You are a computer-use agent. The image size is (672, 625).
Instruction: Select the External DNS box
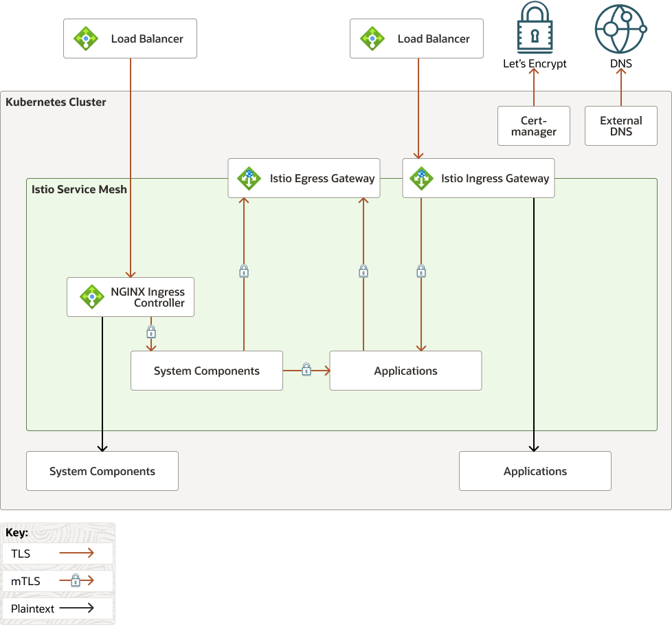click(620, 126)
